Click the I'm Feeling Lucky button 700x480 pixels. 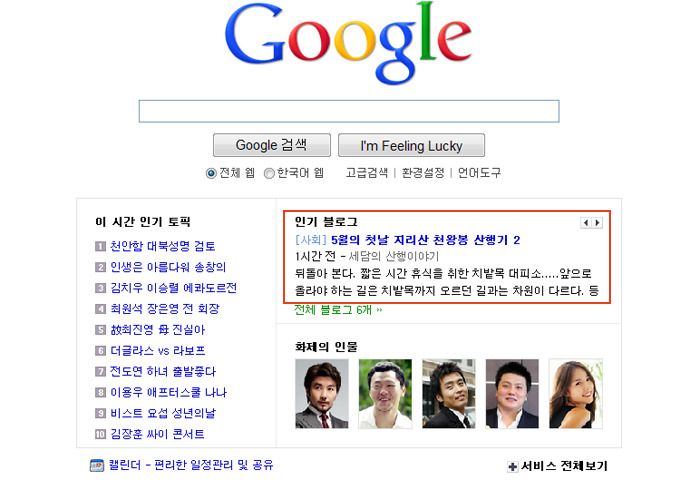click(x=411, y=145)
